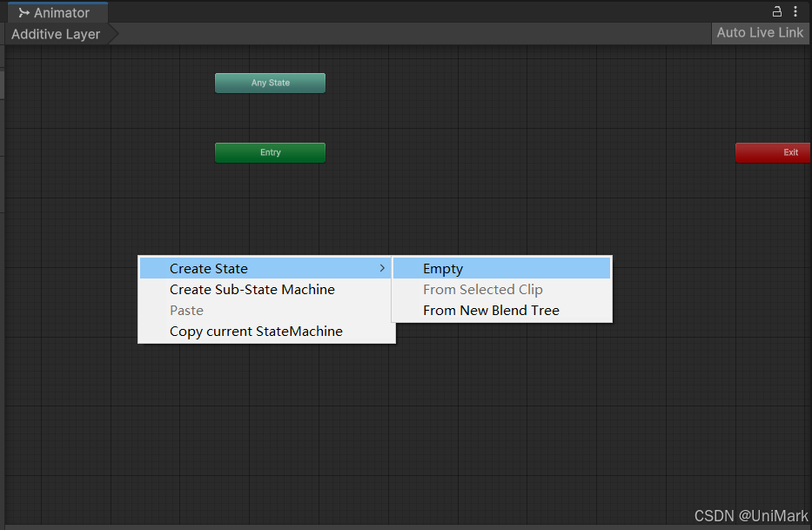Open the Create State submenu
The image size is (812, 530).
pyautogui.click(x=265, y=268)
